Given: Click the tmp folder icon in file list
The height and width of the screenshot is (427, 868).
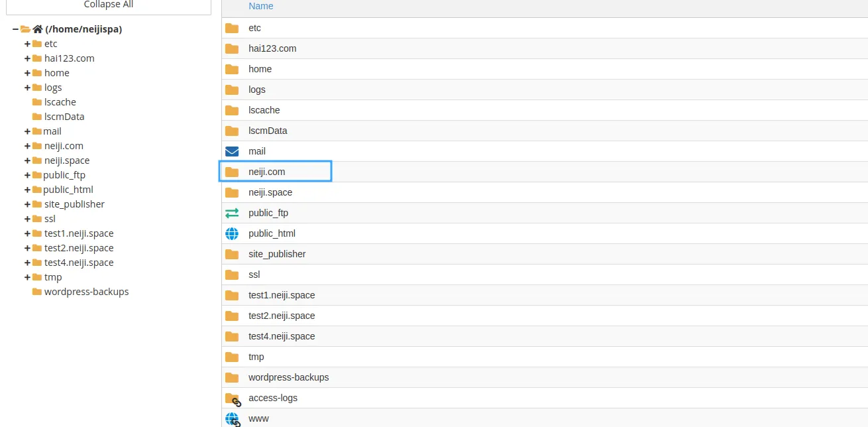Looking at the screenshot, I should (231, 357).
